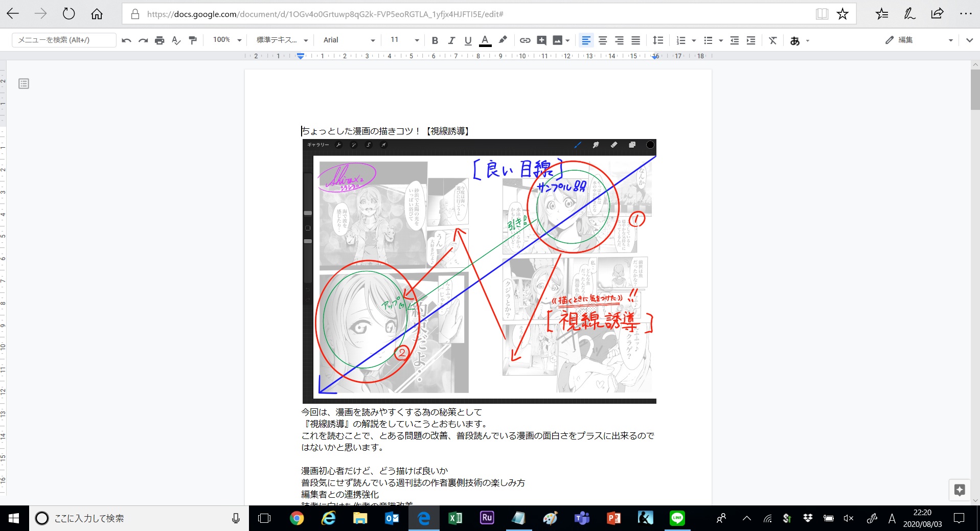Select the embedded manga image

pos(479,271)
